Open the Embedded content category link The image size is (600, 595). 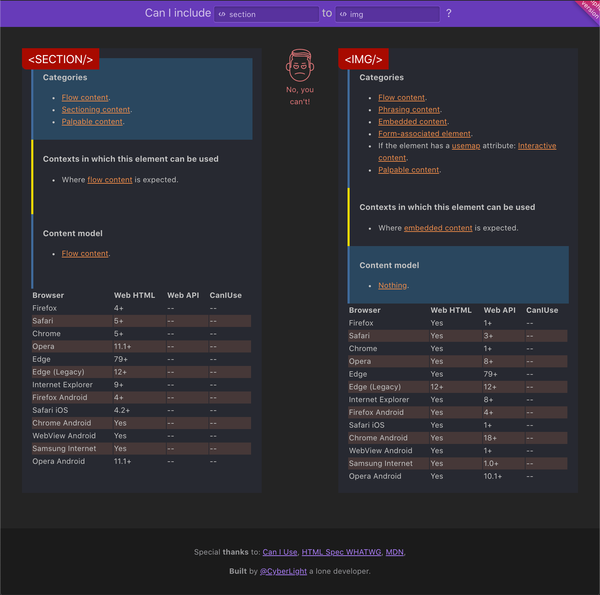coord(412,122)
